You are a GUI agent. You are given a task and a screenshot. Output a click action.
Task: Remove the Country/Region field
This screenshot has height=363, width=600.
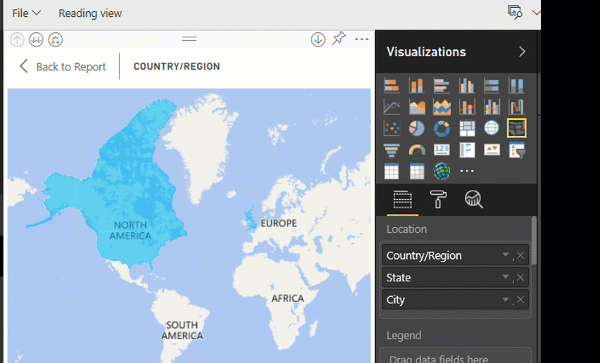click(x=520, y=256)
